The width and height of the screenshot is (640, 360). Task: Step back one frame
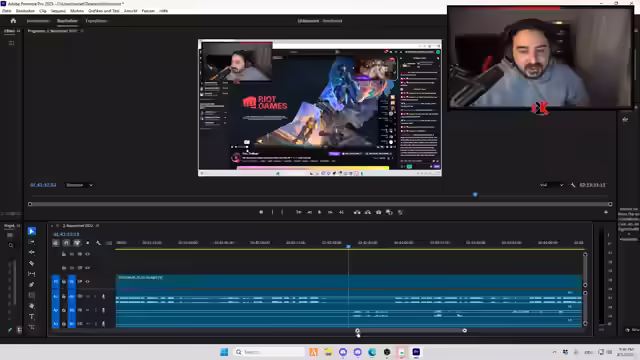[x=309, y=212]
